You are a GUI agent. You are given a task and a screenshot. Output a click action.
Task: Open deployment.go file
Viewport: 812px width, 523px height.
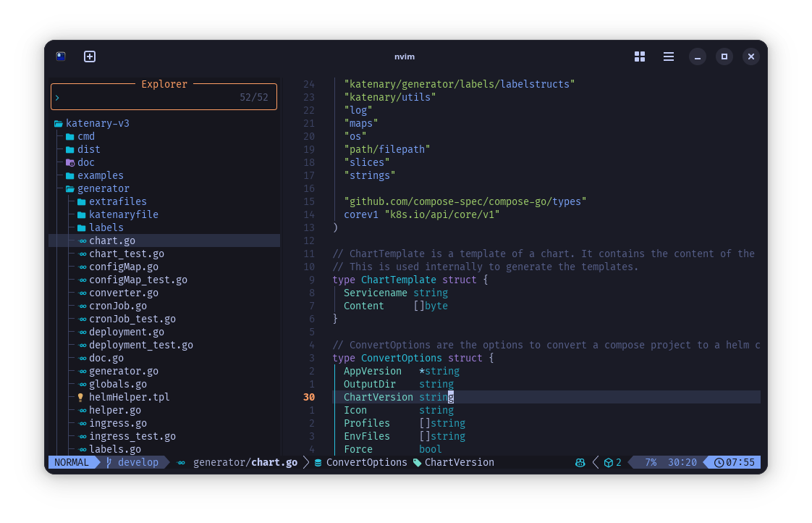[127, 332]
